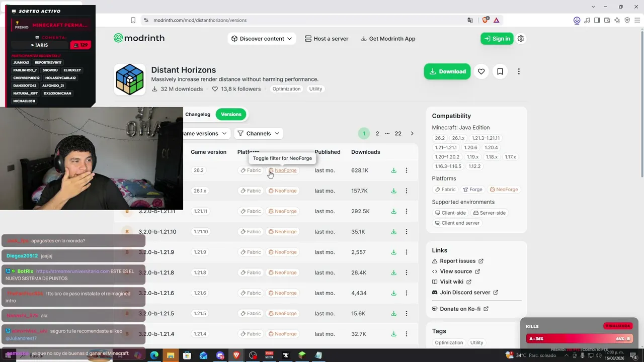Toggle NeoForge filter in 26.2 row
Screen dimensions: 644x362
pyautogui.click(x=282, y=170)
